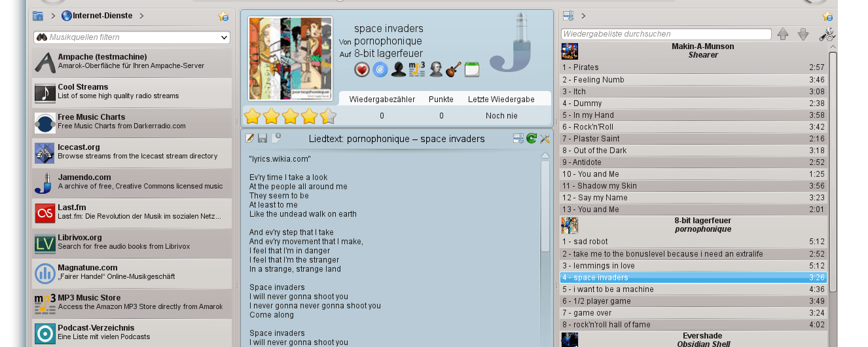This screenshot has height=347, width=868.
Task: Select track 2 - Feeling Numb
Action: click(694, 79)
